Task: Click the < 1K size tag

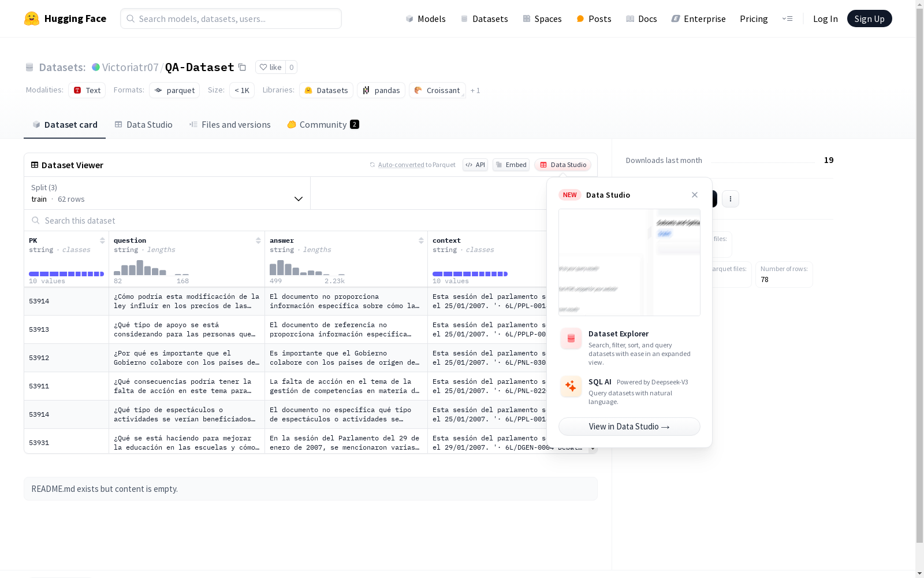Action: (x=242, y=90)
